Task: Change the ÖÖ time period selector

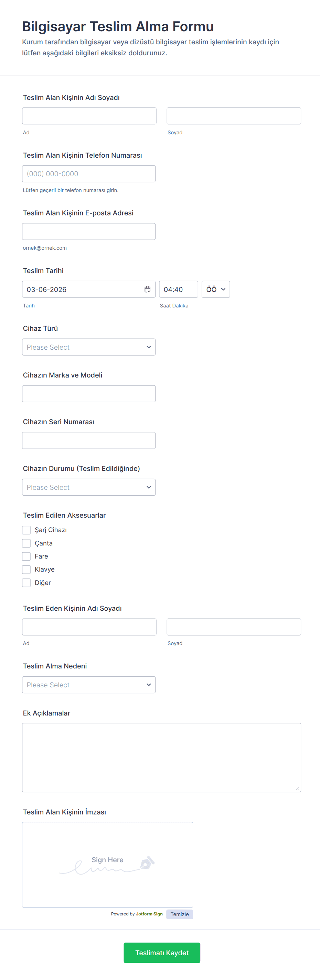Action: coord(216,289)
